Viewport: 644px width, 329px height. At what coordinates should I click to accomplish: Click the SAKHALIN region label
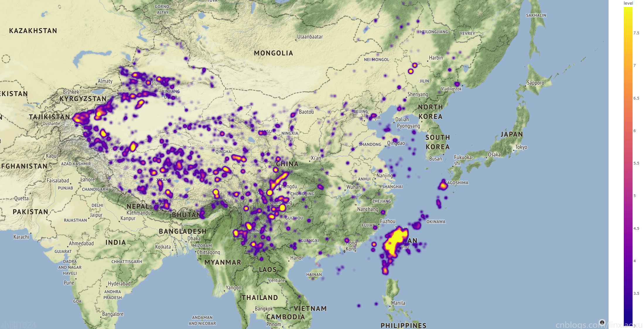tap(536, 15)
